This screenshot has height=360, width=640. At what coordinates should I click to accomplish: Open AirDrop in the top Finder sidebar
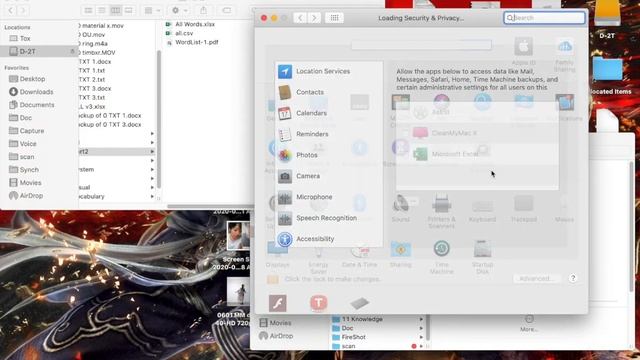pyautogui.click(x=26, y=196)
